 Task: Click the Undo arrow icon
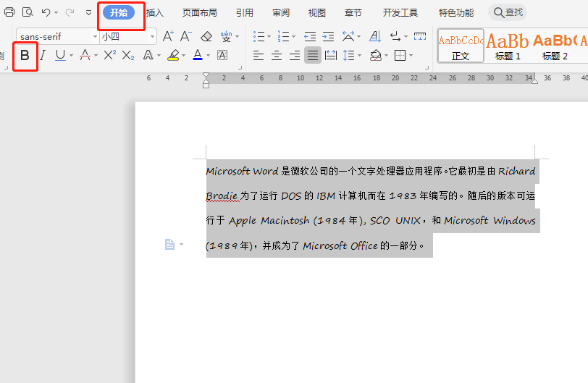point(46,12)
